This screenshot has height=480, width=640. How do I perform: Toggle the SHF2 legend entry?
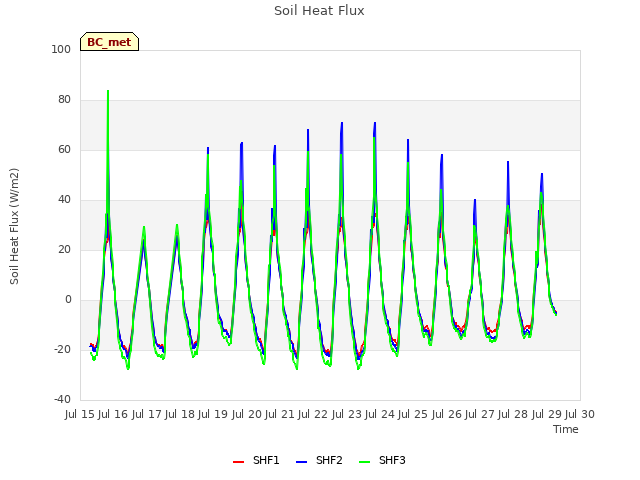point(319,460)
